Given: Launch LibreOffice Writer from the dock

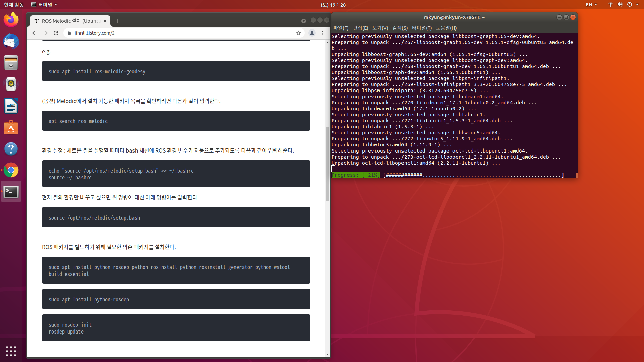Looking at the screenshot, I should pyautogui.click(x=11, y=106).
